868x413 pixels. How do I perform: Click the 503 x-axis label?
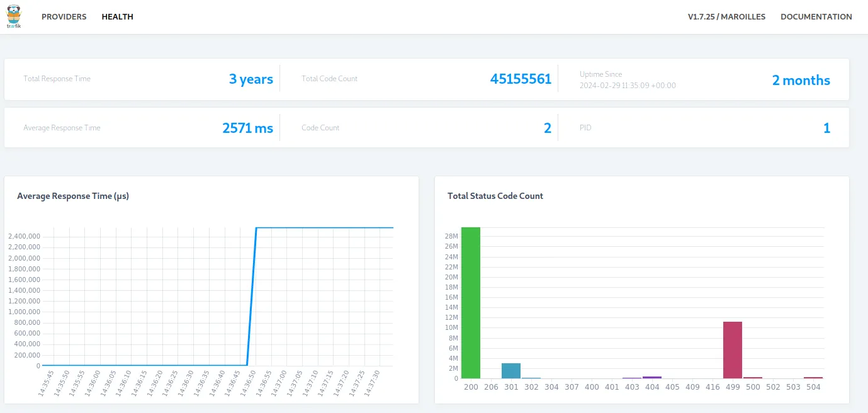(x=793, y=387)
